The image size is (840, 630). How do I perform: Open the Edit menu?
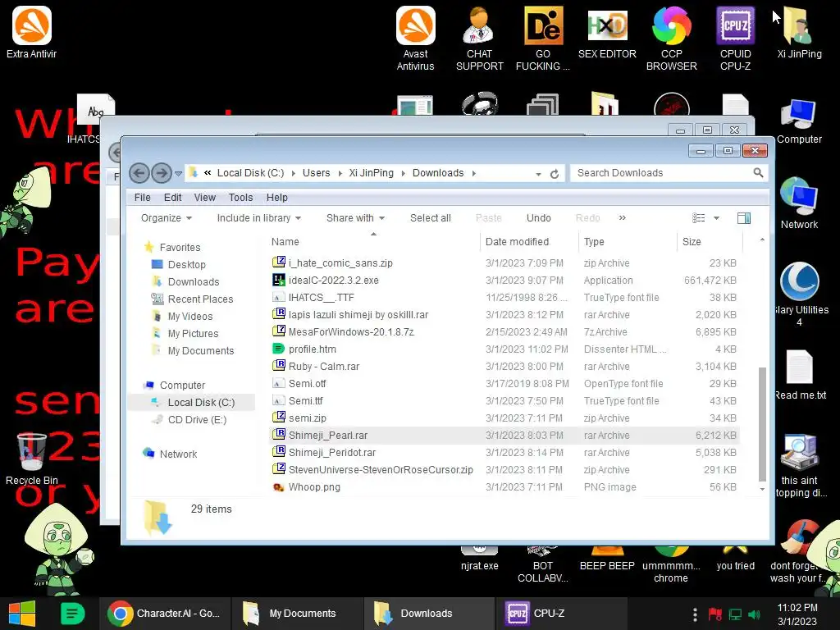pyautogui.click(x=172, y=198)
